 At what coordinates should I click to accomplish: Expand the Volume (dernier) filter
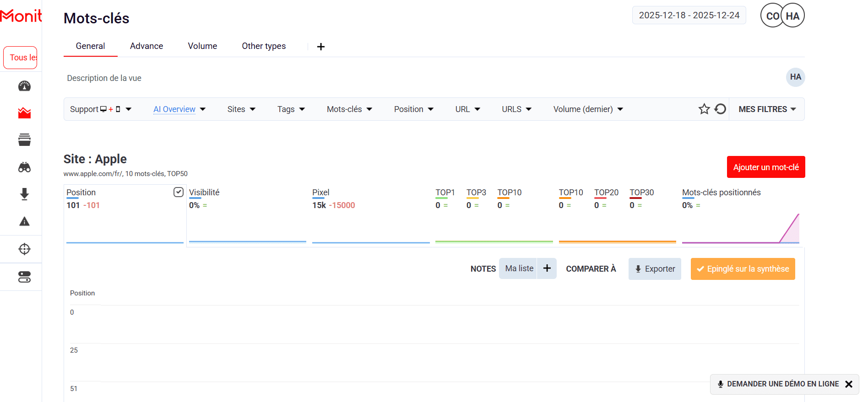588,109
